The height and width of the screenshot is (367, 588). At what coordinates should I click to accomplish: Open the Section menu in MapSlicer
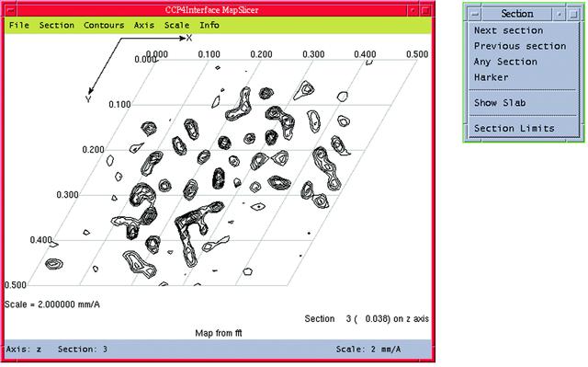pyautogui.click(x=57, y=25)
